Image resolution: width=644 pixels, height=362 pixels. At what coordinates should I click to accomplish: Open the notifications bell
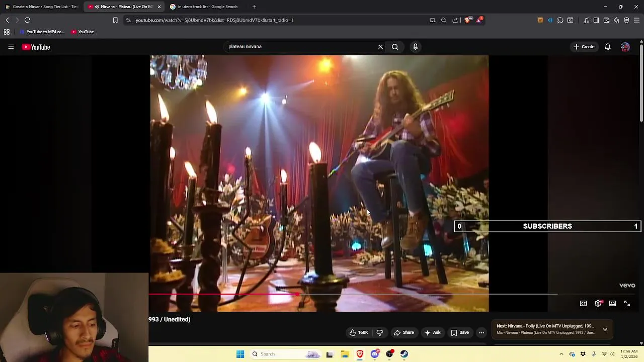click(608, 47)
